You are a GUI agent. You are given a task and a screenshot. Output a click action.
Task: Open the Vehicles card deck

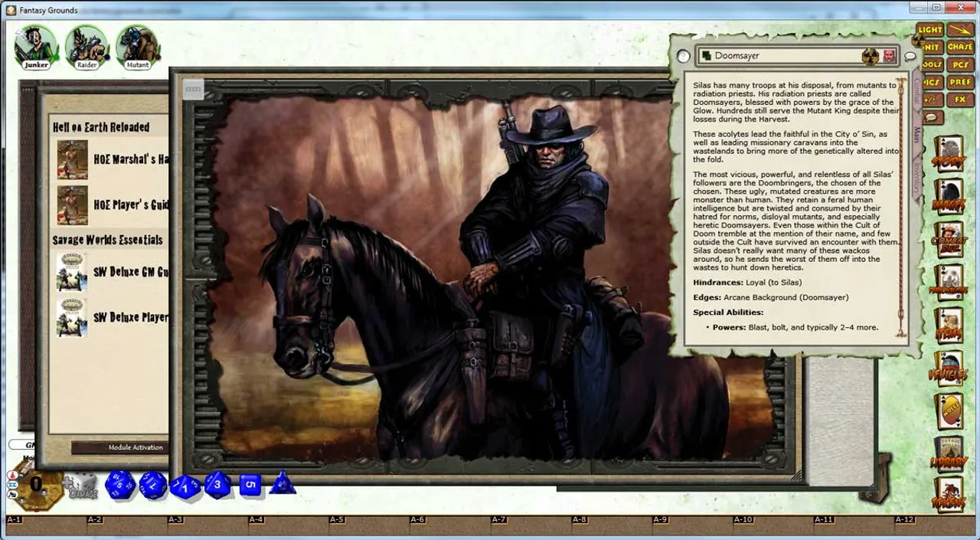[949, 370]
